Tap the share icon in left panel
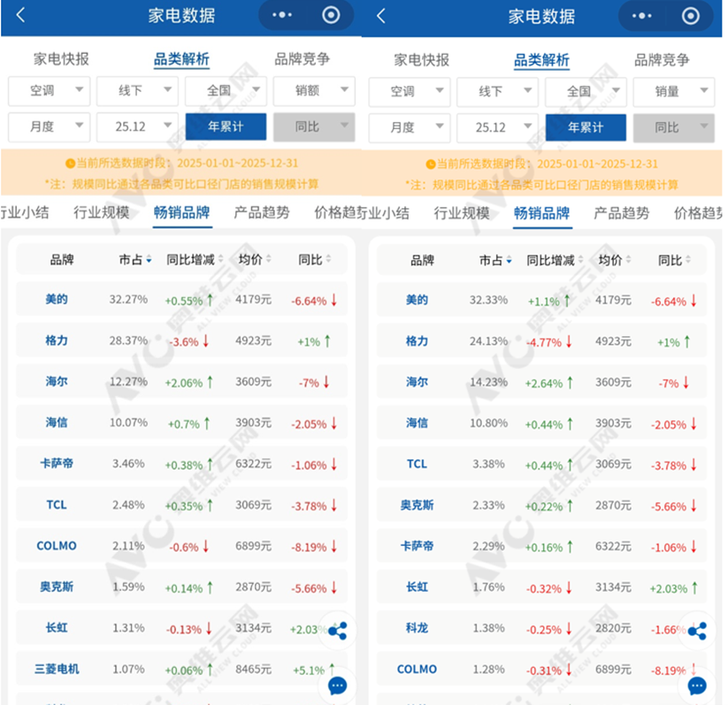 click(x=337, y=631)
